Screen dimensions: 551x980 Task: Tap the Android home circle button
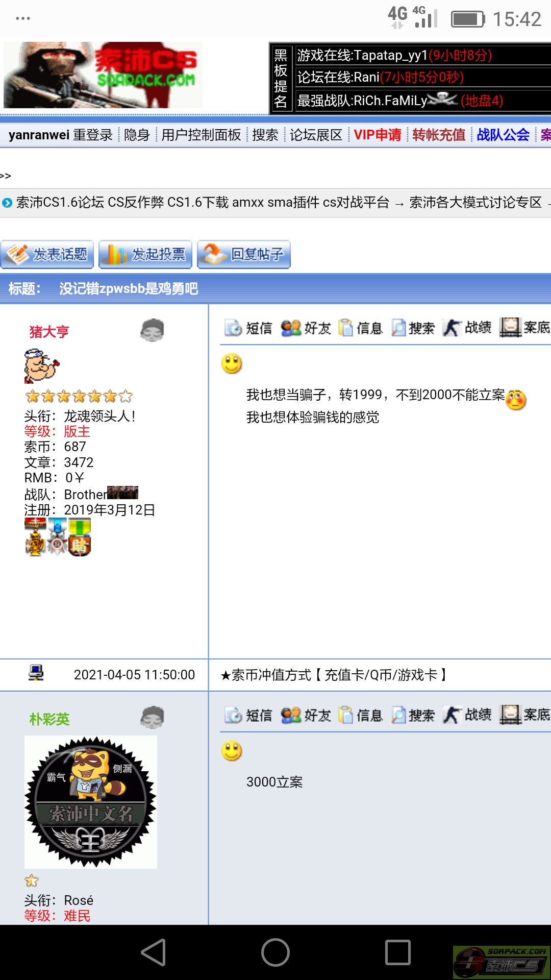pyautogui.click(x=275, y=952)
